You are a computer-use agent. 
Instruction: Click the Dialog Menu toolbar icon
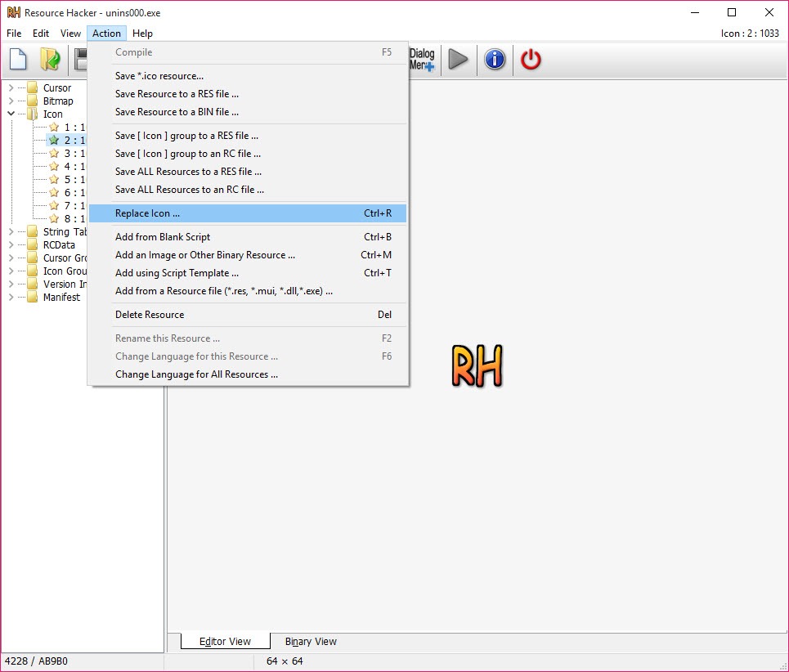422,60
